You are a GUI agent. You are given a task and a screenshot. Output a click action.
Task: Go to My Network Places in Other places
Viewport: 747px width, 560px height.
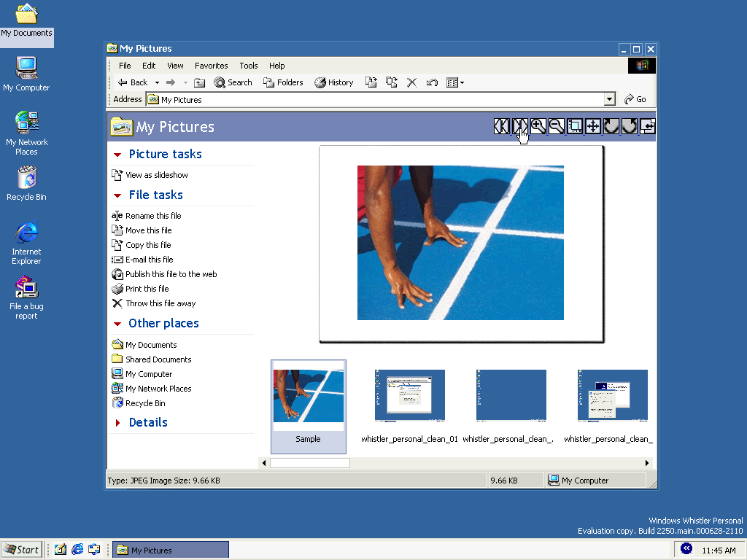(158, 389)
